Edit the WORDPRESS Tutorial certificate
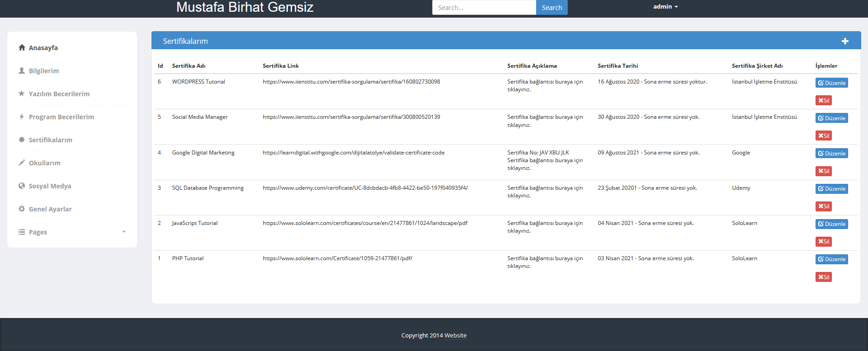This screenshot has width=868, height=351. coord(831,83)
